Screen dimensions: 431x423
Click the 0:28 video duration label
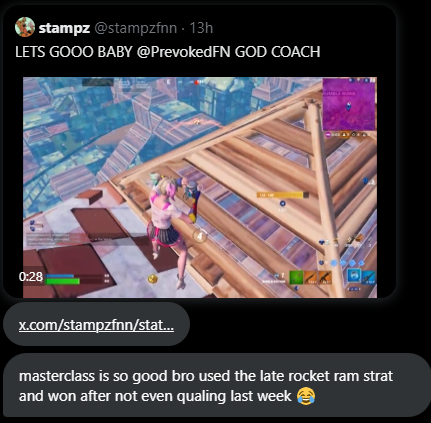coord(31,277)
